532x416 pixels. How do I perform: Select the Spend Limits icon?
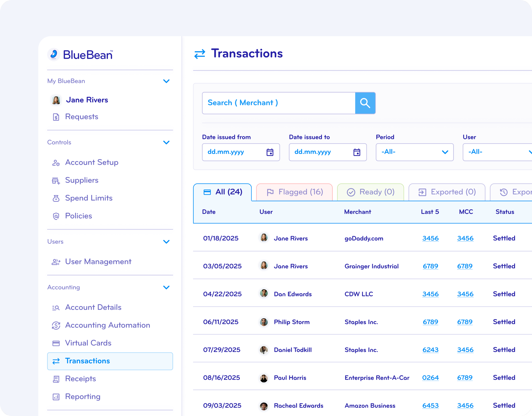tap(56, 198)
